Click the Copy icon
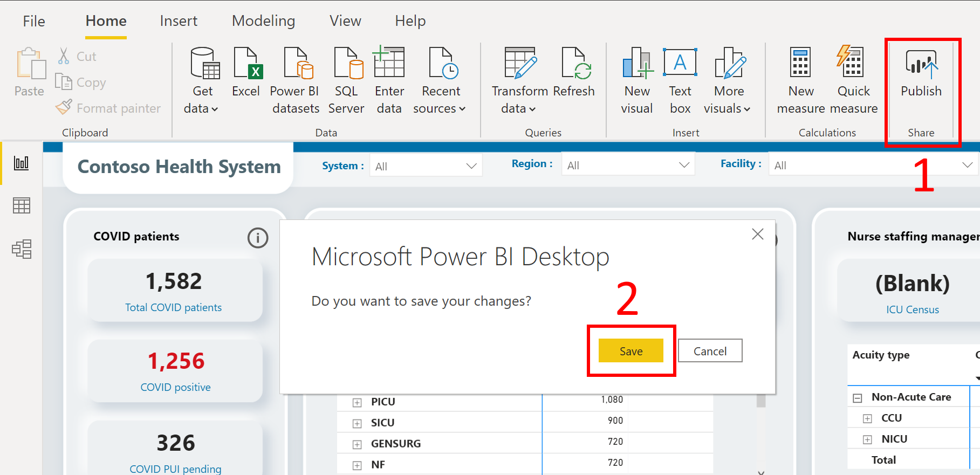The height and width of the screenshot is (475, 980). pos(64,82)
